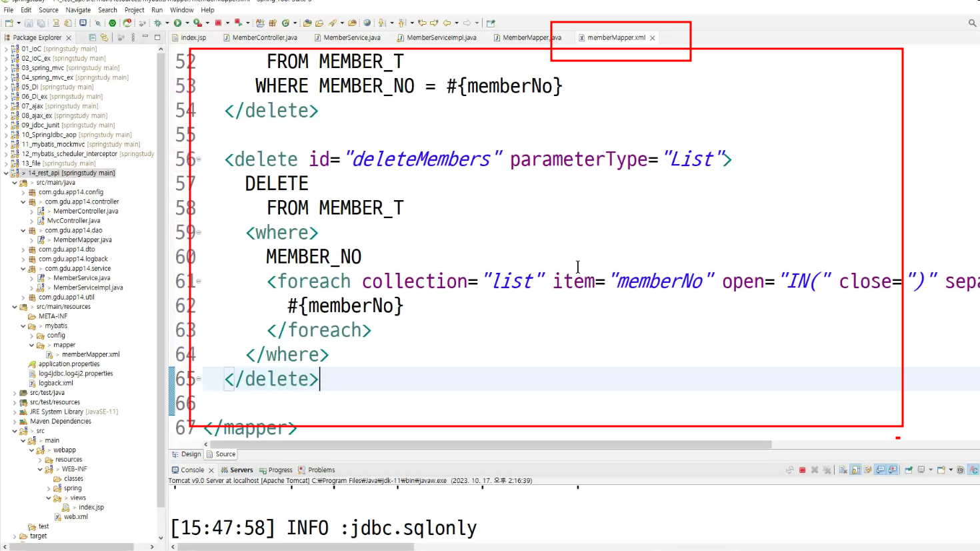
Task: Open the Debug button dropdown arrow
Action: (167, 23)
